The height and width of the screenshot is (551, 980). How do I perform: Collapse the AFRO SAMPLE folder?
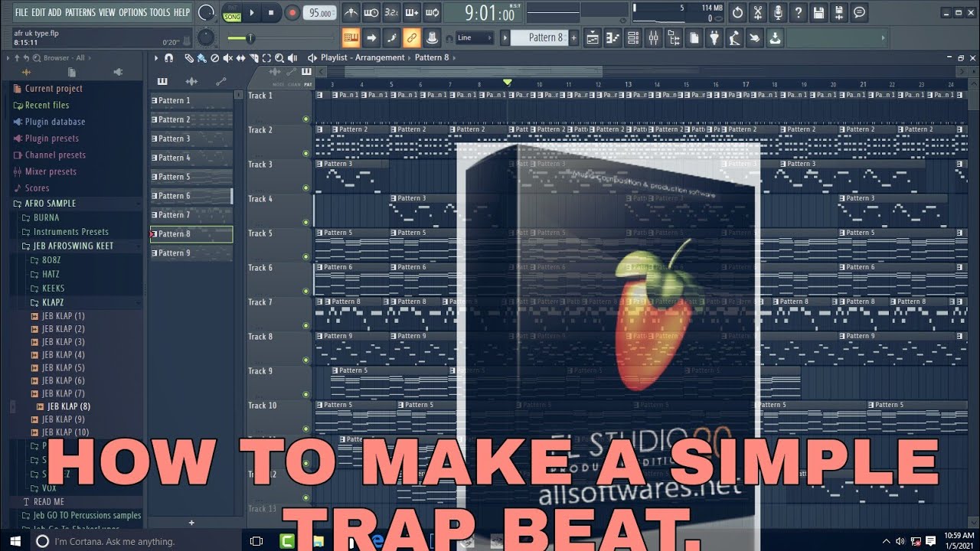click(x=50, y=204)
